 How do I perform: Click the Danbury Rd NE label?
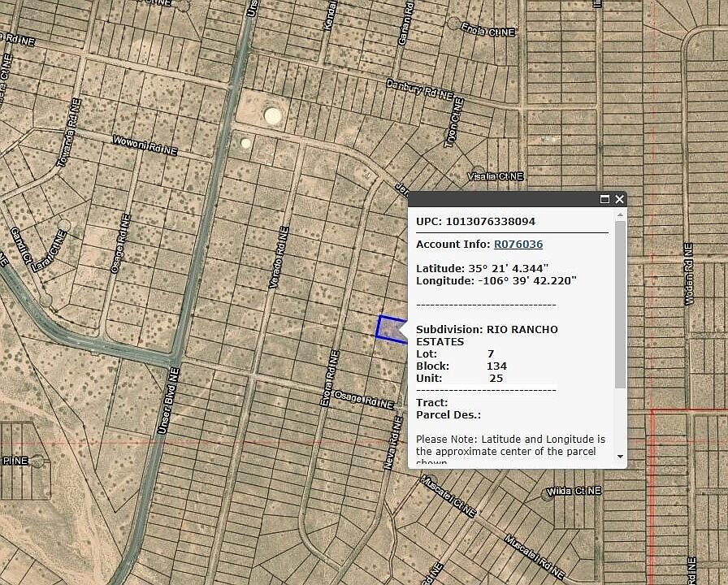coord(419,89)
